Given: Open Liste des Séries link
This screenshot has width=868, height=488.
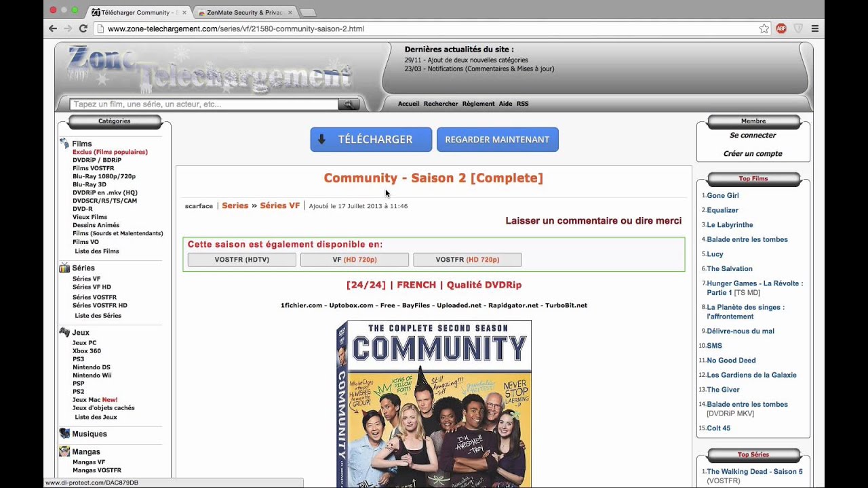Looking at the screenshot, I should pyautogui.click(x=98, y=315).
